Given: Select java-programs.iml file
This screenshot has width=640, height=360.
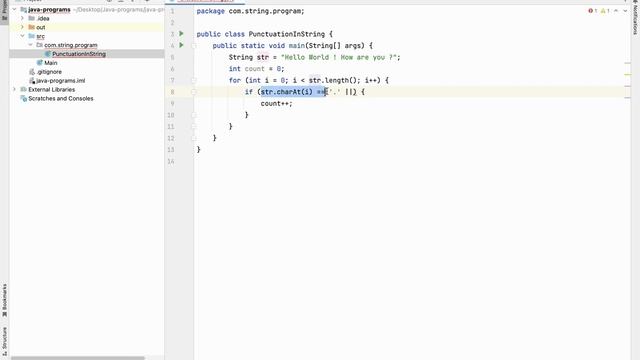Looking at the screenshot, I should (x=60, y=81).
